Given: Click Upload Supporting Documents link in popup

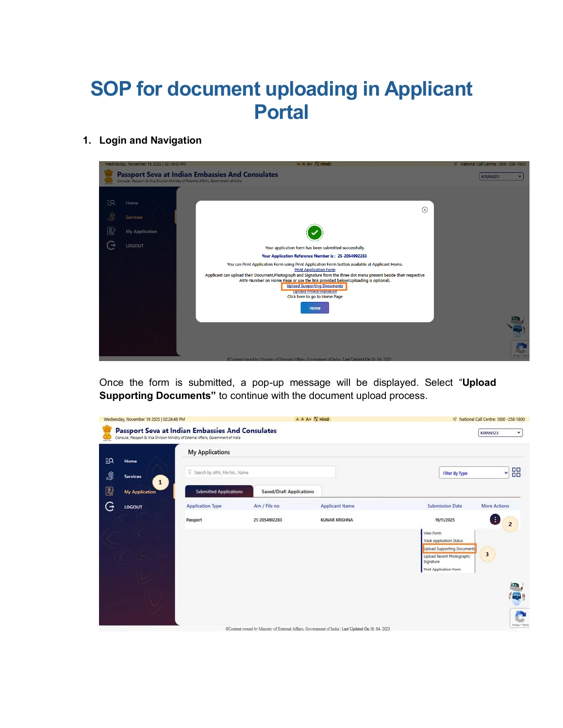Looking at the screenshot, I should tap(315, 286).
